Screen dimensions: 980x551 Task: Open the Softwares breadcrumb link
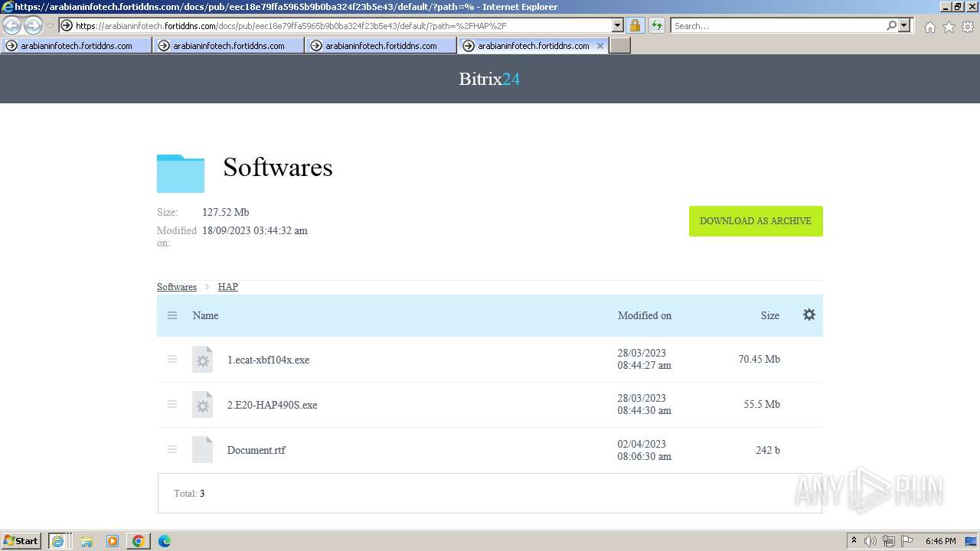click(x=177, y=287)
